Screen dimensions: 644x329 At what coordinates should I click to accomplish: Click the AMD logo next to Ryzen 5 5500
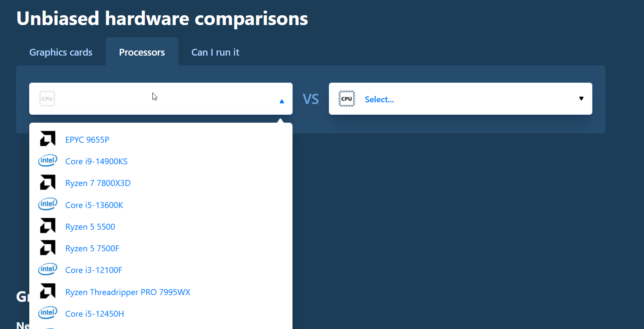pos(47,225)
